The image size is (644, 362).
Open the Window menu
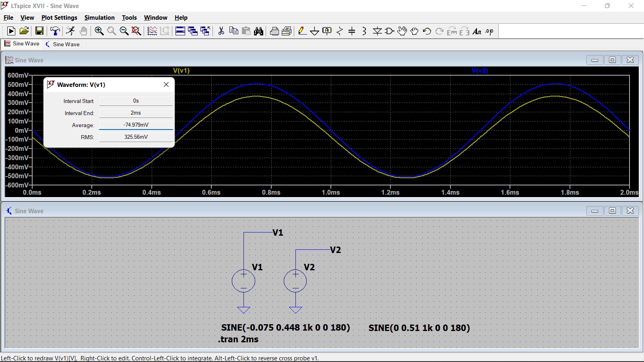[155, 18]
